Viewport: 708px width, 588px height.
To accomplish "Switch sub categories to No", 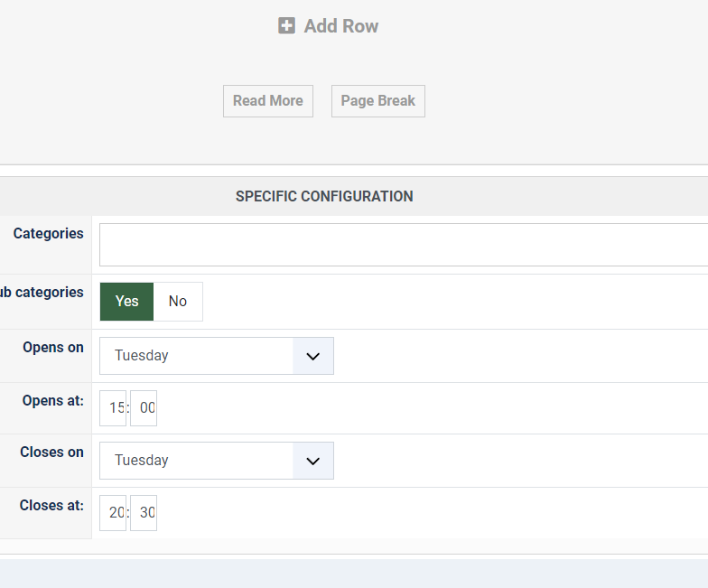I will pos(178,302).
